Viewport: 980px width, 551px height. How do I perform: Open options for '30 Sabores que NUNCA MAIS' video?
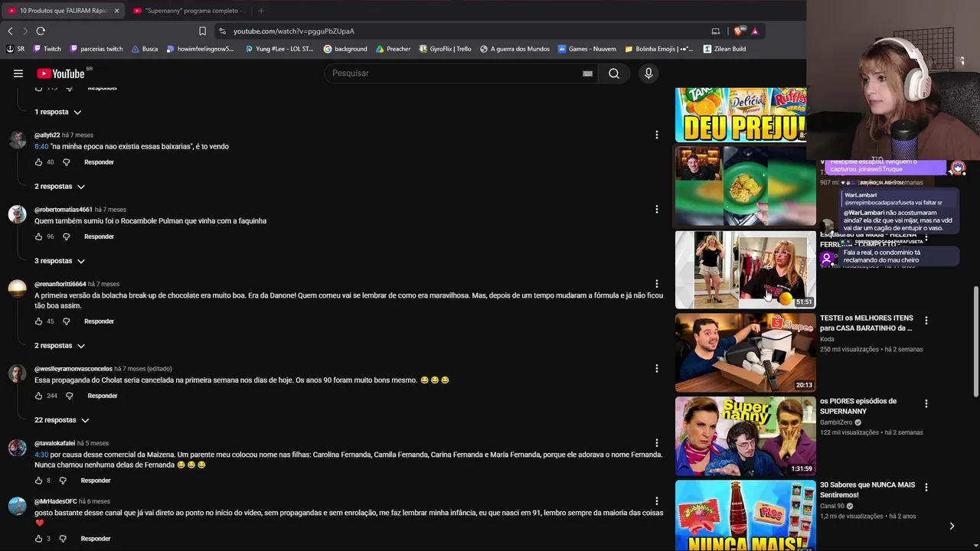(x=926, y=487)
